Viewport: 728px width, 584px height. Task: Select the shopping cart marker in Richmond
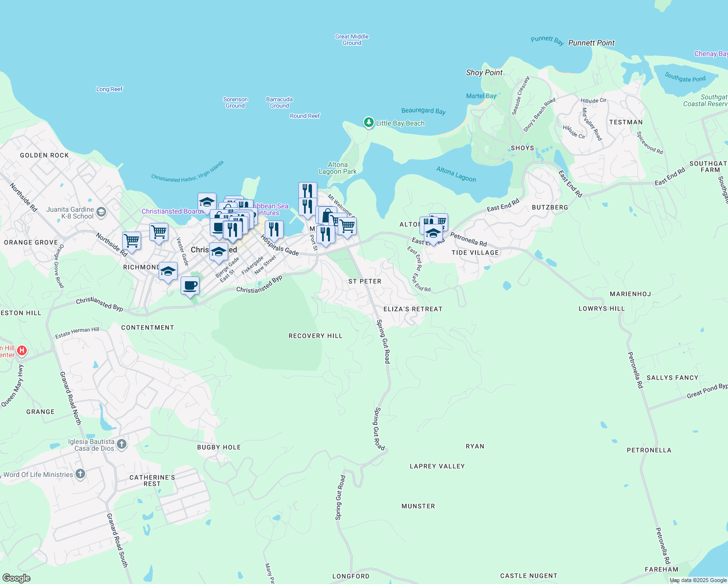coord(131,239)
